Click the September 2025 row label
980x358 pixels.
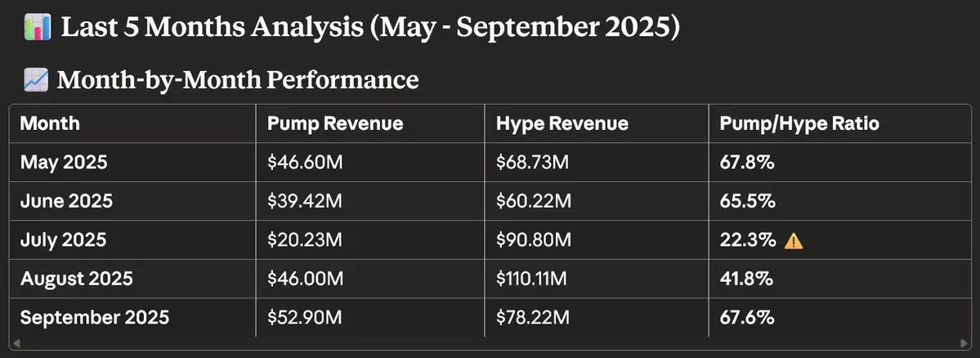click(94, 317)
